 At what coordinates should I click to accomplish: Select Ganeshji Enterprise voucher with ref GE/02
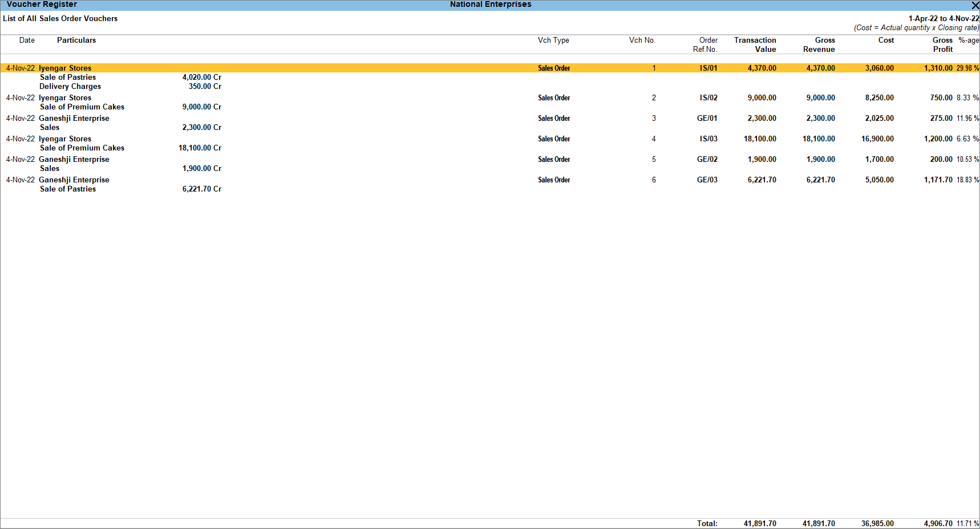tap(490, 160)
